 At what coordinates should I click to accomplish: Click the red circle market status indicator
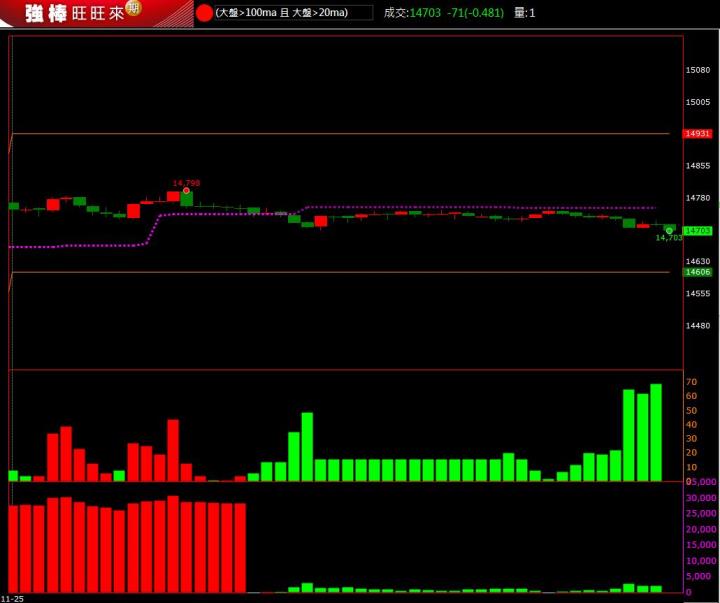204,13
